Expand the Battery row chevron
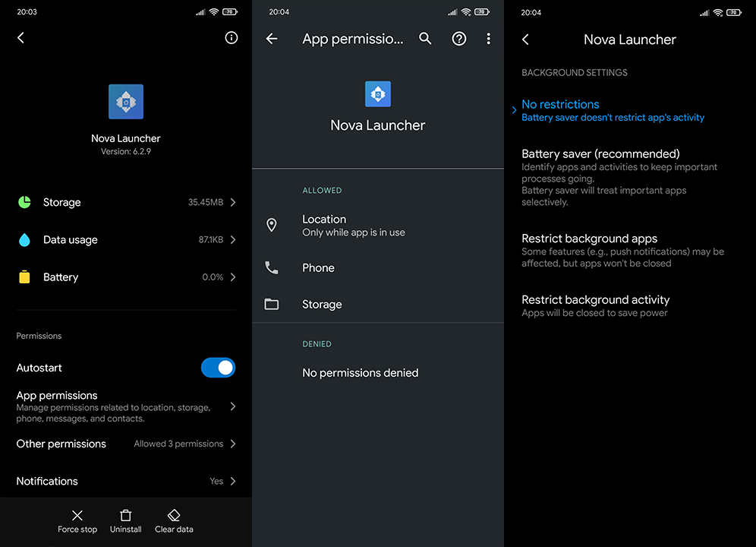The width and height of the screenshot is (756, 547). click(x=233, y=277)
